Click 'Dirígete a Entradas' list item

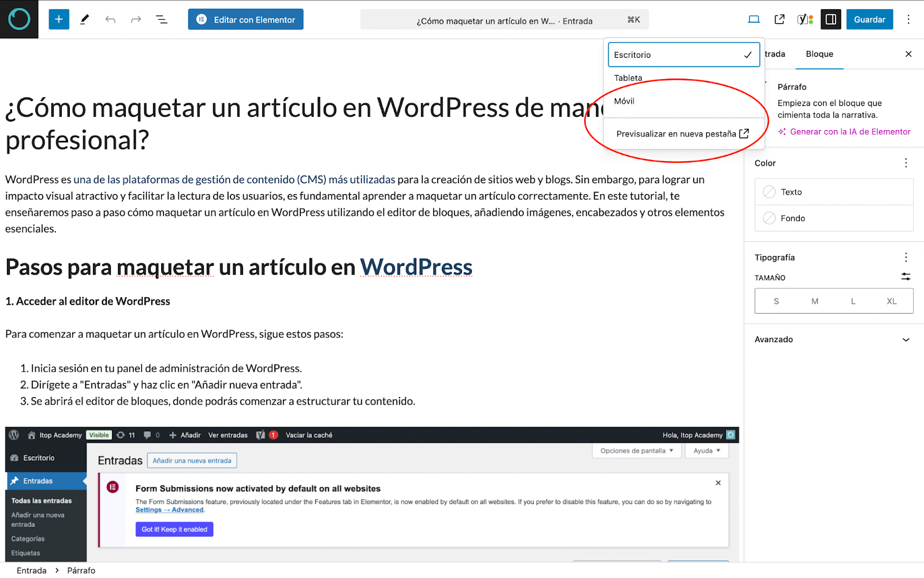(x=166, y=385)
